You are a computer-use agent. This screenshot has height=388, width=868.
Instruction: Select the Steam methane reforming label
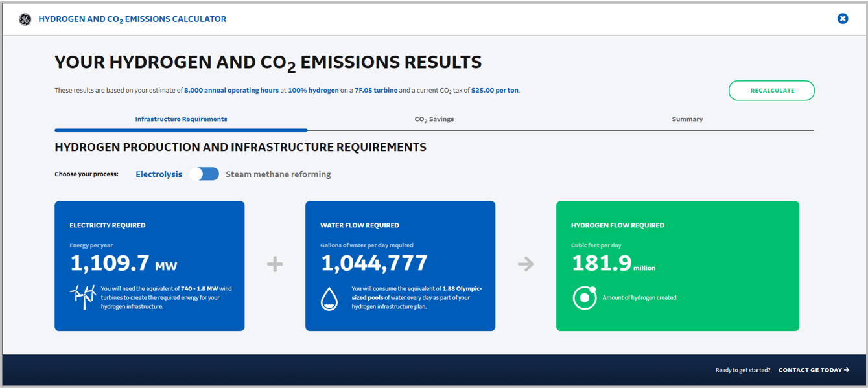(x=278, y=174)
